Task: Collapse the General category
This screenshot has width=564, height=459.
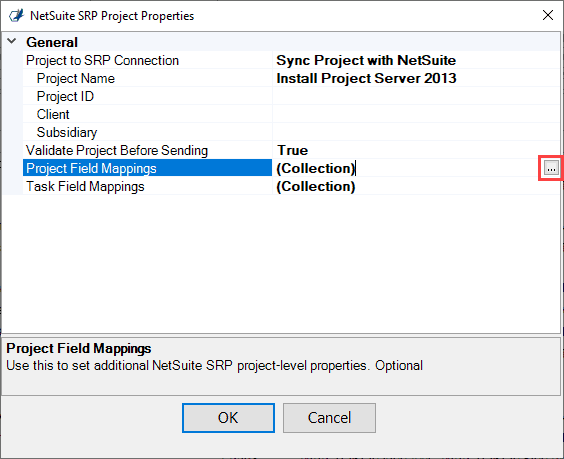Action: pyautogui.click(x=12, y=41)
